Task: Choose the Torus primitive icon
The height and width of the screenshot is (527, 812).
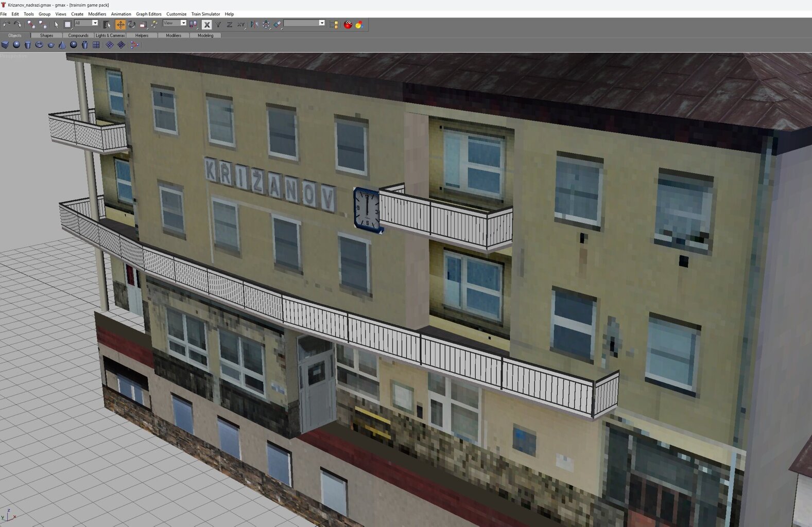Action: (x=39, y=45)
